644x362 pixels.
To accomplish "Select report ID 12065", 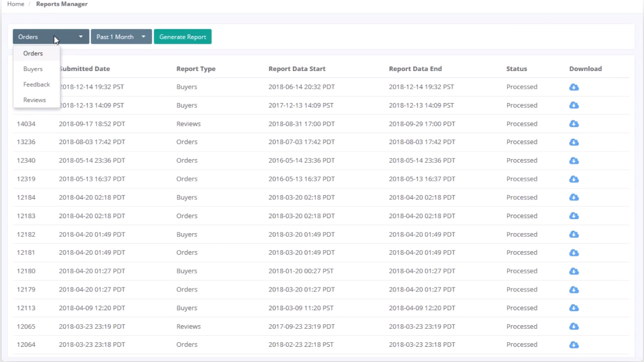I will [26, 326].
